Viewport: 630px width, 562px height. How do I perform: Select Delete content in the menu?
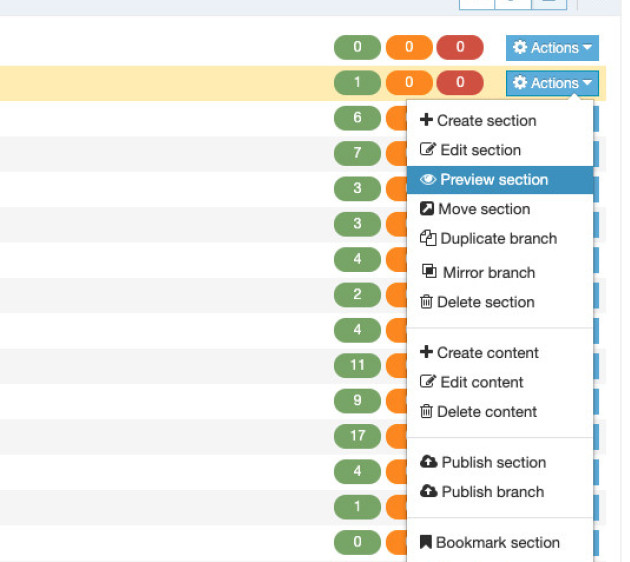(x=486, y=412)
